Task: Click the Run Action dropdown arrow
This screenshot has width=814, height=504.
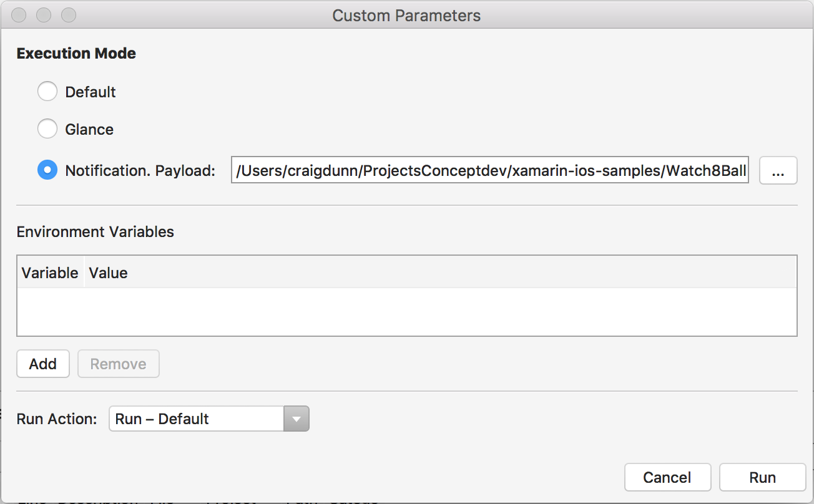Action: pyautogui.click(x=297, y=419)
